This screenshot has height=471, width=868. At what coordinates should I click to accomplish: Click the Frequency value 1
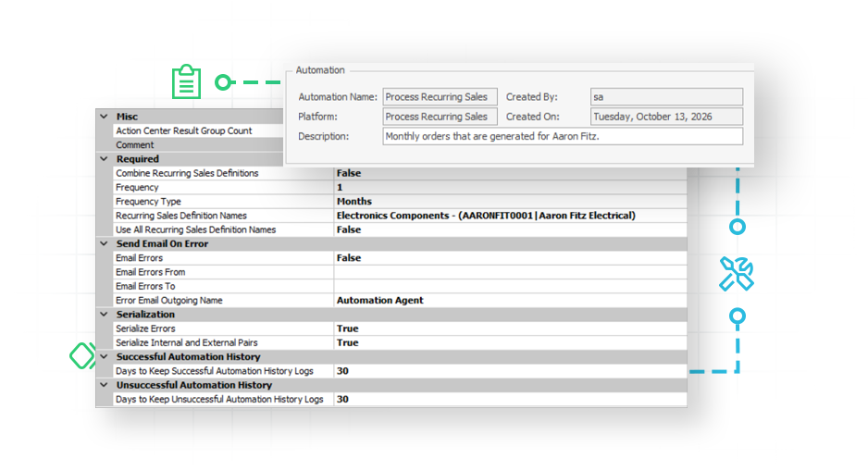click(340, 187)
